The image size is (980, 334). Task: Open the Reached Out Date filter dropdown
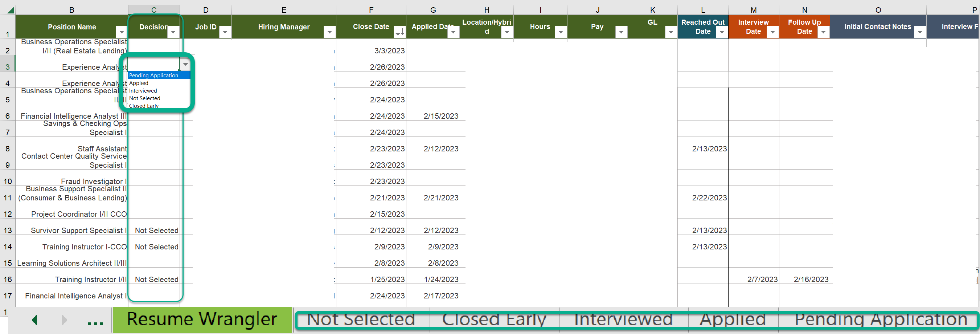pos(722,32)
